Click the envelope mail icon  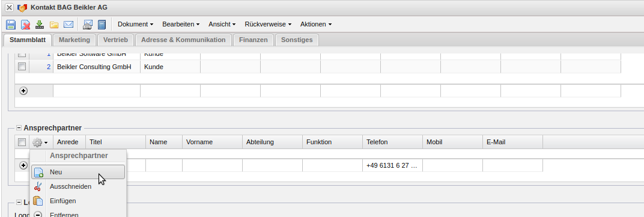(x=68, y=25)
